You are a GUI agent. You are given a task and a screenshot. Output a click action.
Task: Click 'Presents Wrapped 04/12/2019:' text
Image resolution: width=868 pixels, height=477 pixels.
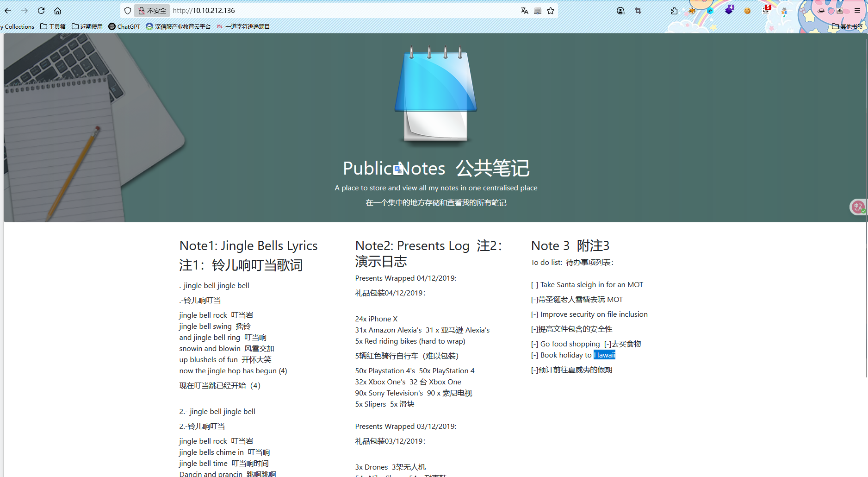(406, 278)
